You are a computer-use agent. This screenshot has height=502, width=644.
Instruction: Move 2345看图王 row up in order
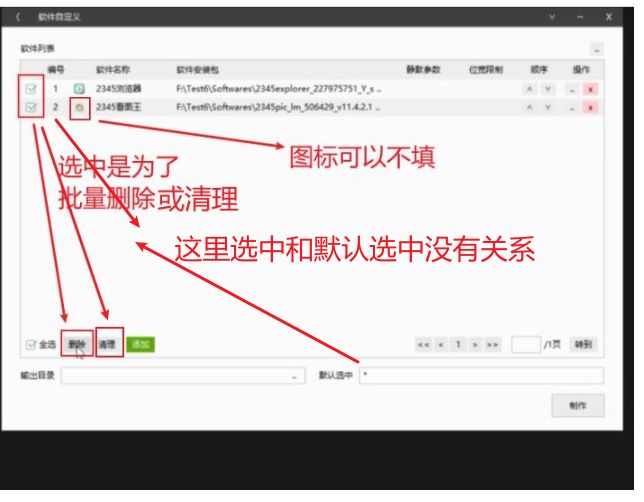pyautogui.click(x=530, y=107)
